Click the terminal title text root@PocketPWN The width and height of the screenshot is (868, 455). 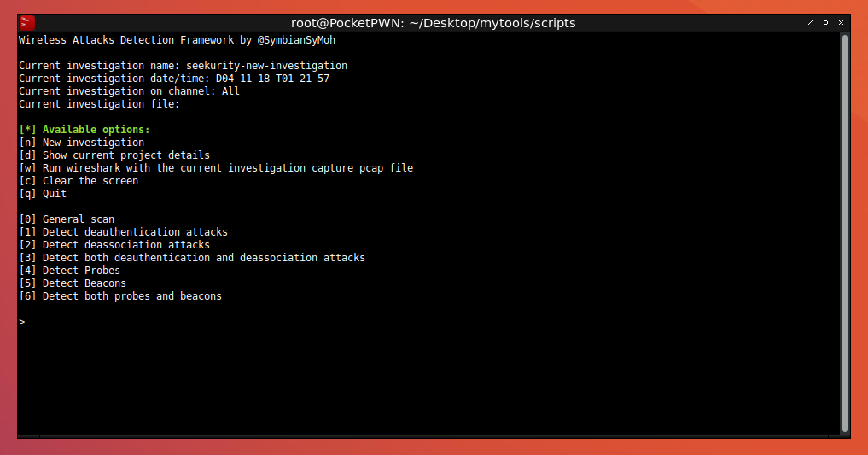coord(433,23)
